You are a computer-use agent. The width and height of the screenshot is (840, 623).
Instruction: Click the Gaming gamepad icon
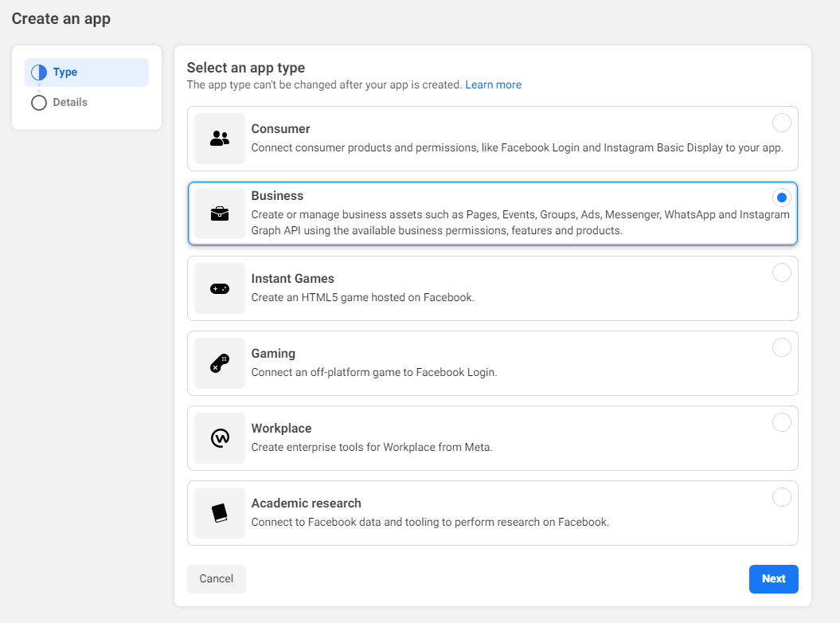220,363
